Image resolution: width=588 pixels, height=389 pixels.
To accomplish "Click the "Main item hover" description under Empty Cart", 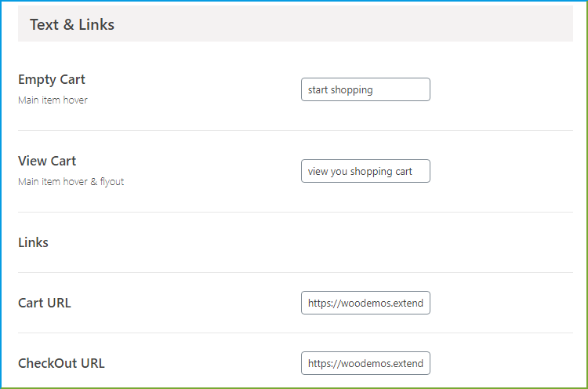I will point(53,100).
